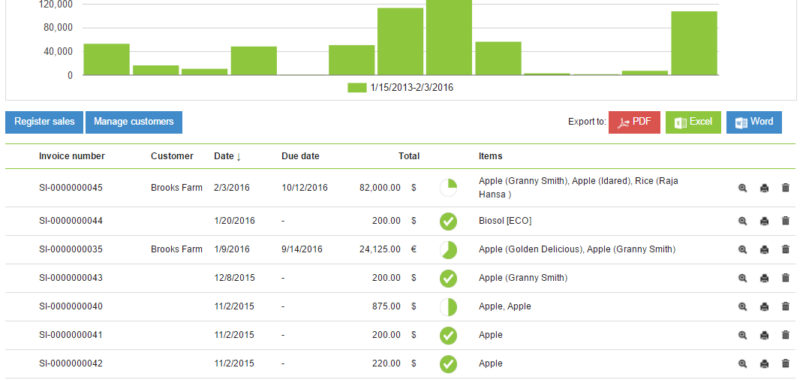This screenshot has height=380, width=800.
Task: Click Register sales button
Action: pyautogui.click(x=44, y=122)
